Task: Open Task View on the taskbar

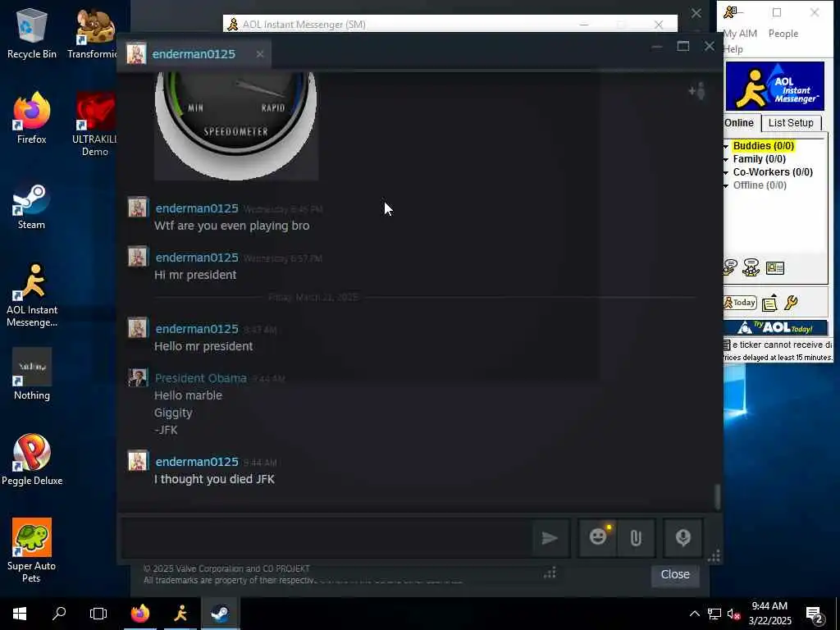Action: click(x=98, y=614)
